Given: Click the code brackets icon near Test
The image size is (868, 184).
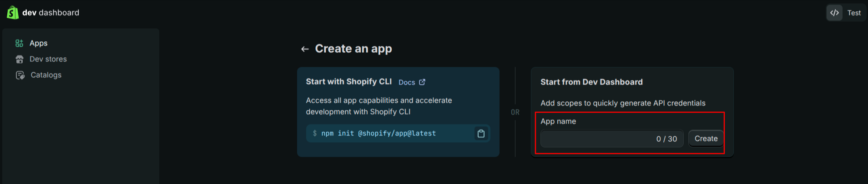Looking at the screenshot, I should pos(834,13).
